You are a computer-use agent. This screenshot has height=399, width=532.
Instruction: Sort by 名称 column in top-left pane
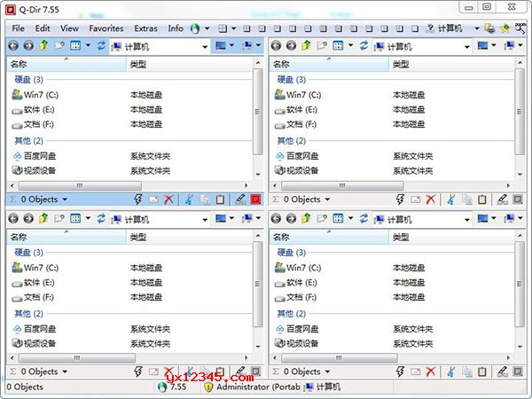click(x=66, y=64)
